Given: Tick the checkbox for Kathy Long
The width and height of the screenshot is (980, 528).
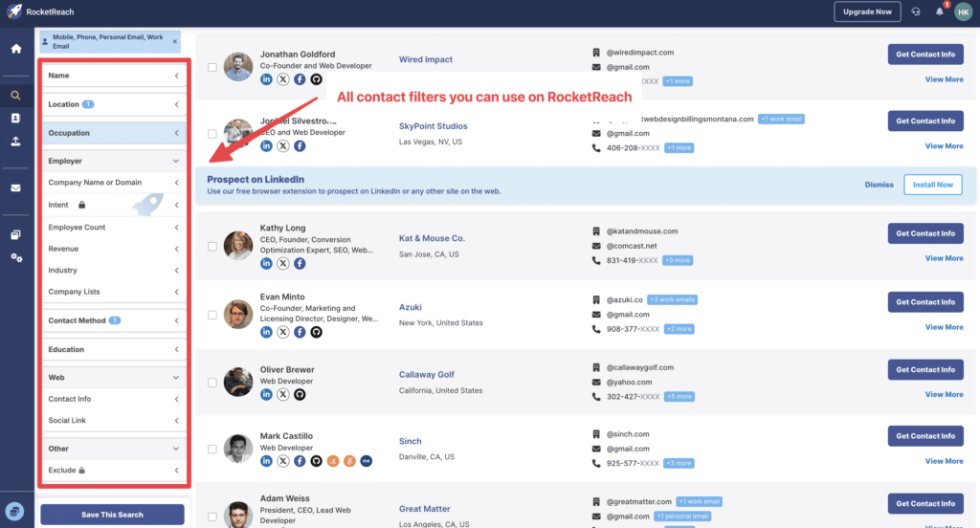Looking at the screenshot, I should pyautogui.click(x=212, y=246).
